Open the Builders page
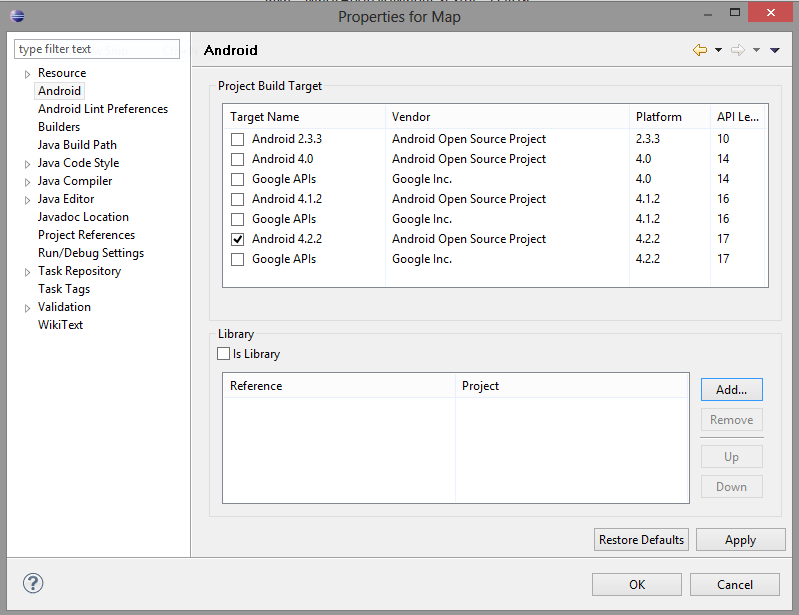The image size is (799, 615). pos(59,127)
